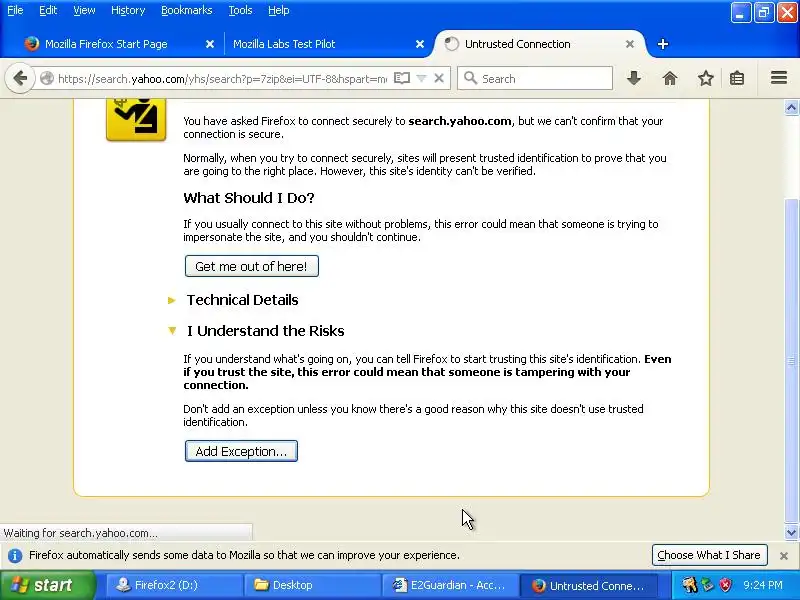This screenshot has height=600, width=800.
Task: Open the hamburger menu
Action: (x=779, y=78)
